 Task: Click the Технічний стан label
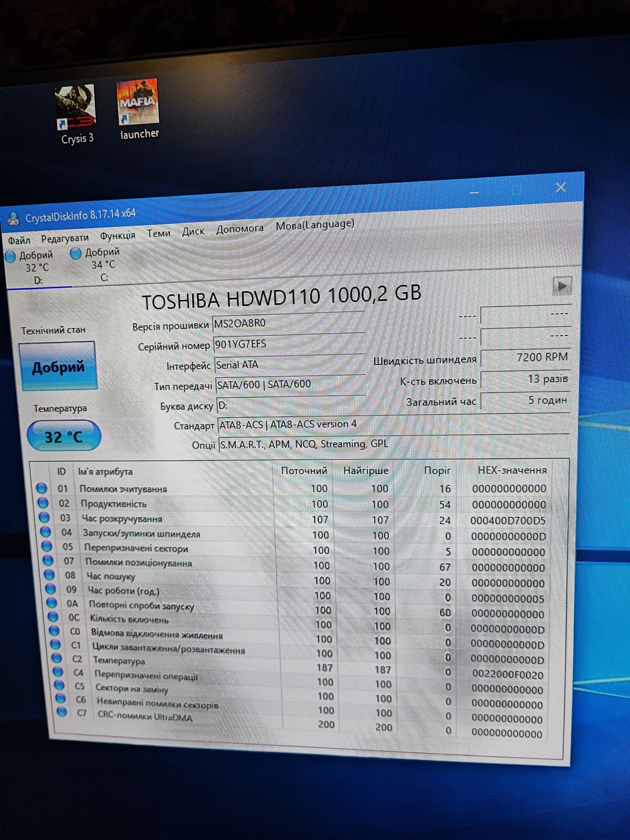coord(53,330)
